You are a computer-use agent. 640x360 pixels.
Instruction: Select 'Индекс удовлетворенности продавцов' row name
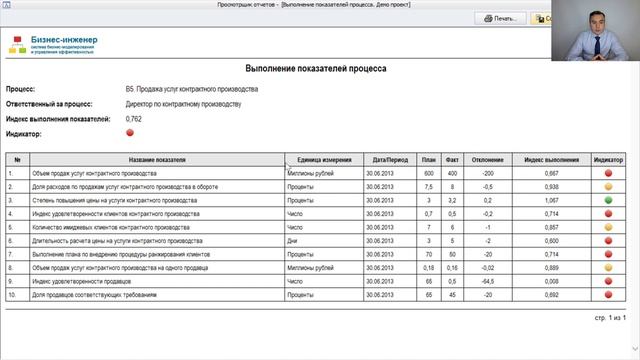click(x=82, y=281)
